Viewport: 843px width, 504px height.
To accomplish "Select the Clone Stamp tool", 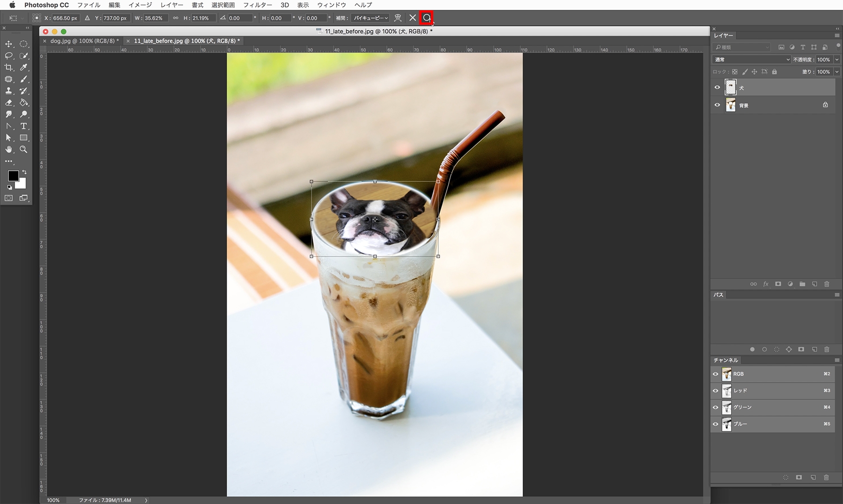I will (8, 91).
